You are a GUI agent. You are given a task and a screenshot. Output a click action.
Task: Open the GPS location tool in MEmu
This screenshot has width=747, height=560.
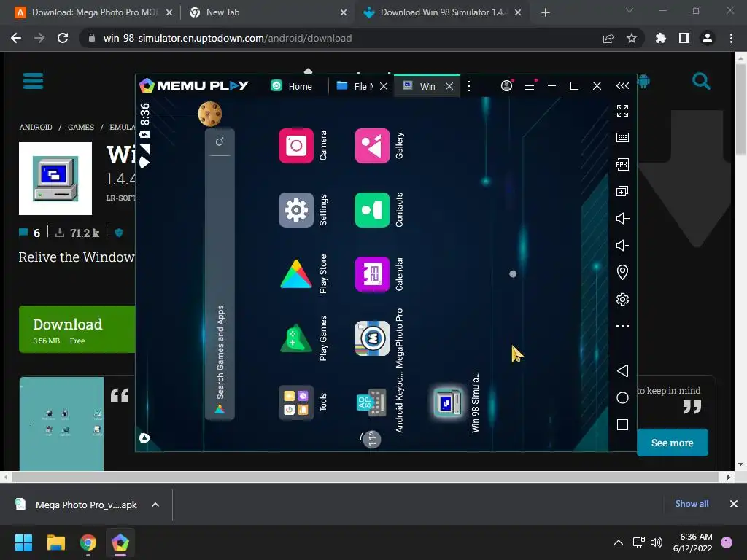(x=622, y=272)
